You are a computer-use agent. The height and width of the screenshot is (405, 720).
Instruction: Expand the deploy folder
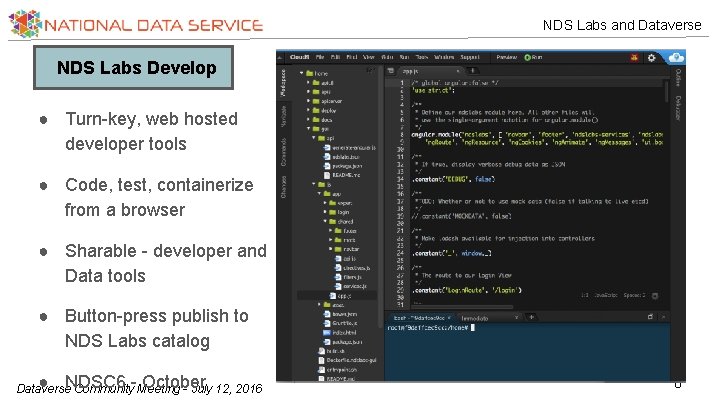tap(308, 110)
